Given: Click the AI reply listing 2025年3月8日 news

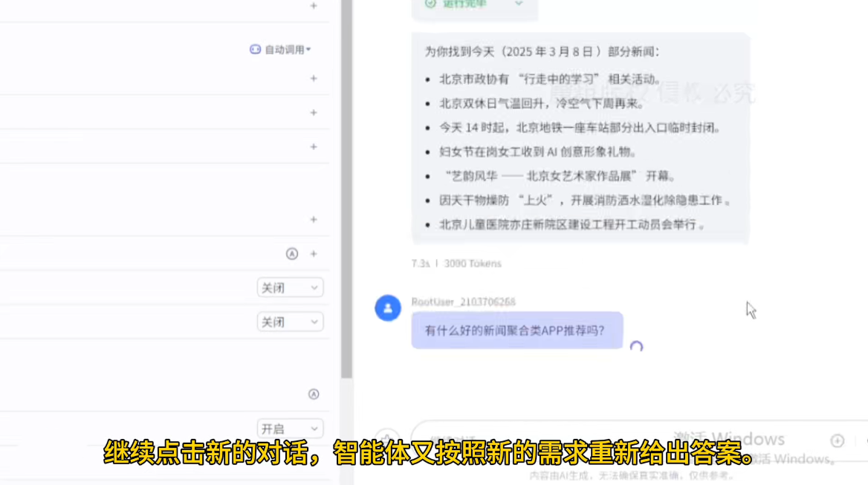Looking at the screenshot, I should (x=580, y=137).
